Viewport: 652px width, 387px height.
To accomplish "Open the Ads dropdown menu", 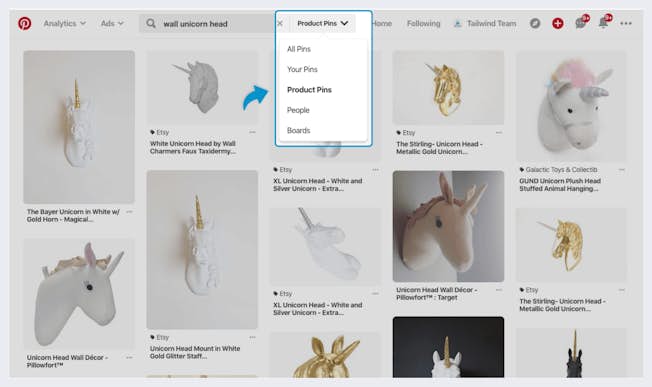I will click(112, 23).
